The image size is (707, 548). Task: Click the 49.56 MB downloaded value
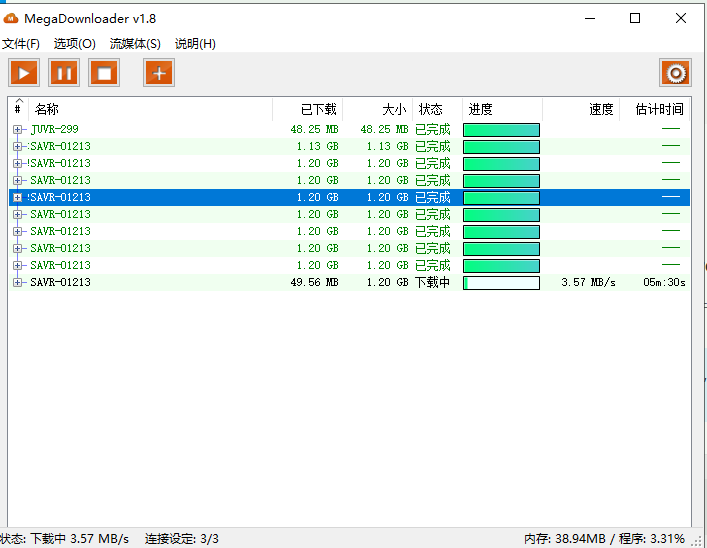click(x=314, y=282)
